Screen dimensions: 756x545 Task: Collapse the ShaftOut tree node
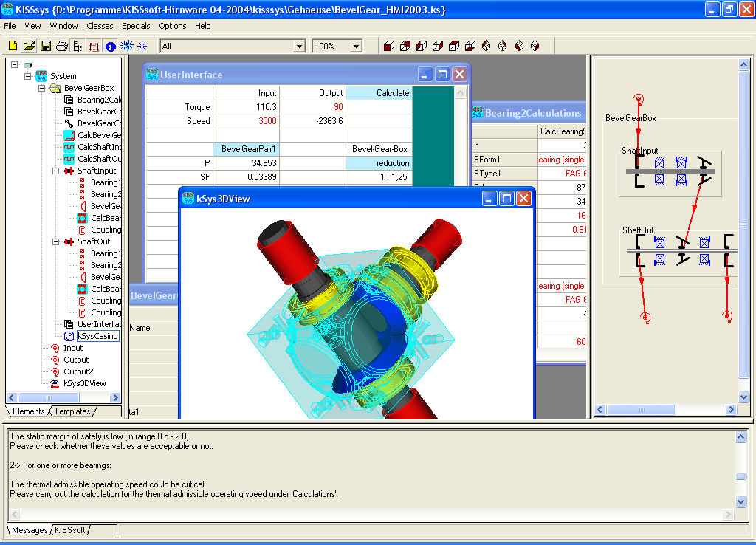(x=55, y=241)
